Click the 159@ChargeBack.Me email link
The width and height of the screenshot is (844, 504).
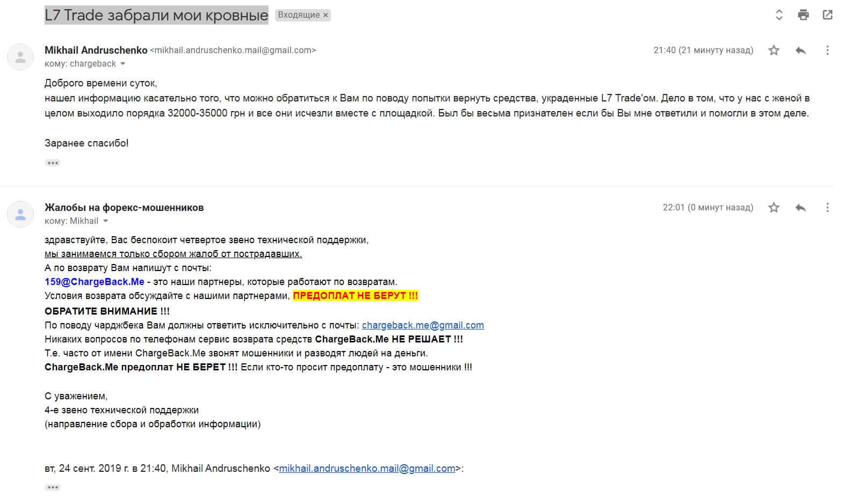(x=95, y=282)
